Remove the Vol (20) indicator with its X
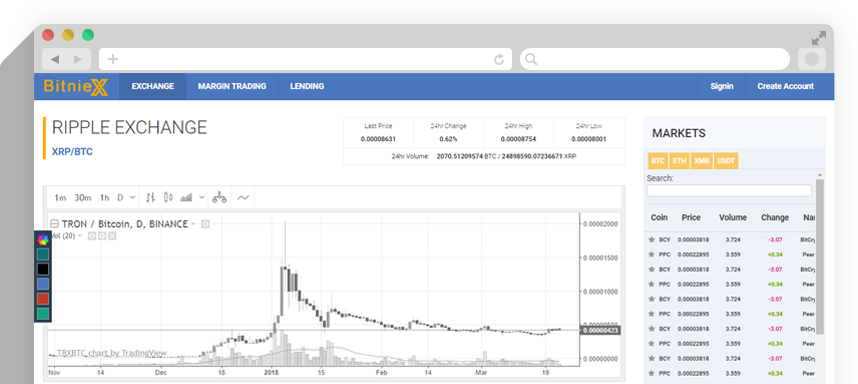The width and height of the screenshot is (858, 384). click(112, 236)
